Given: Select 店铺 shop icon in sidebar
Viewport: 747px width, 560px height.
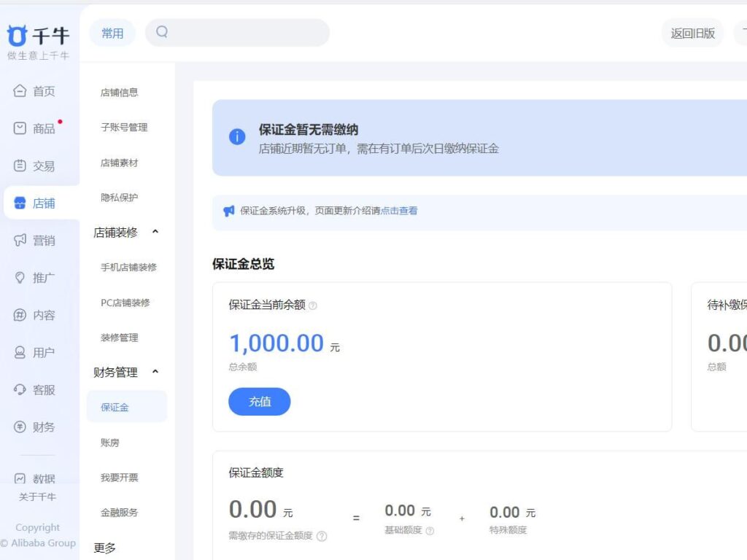Looking at the screenshot, I should (x=20, y=203).
